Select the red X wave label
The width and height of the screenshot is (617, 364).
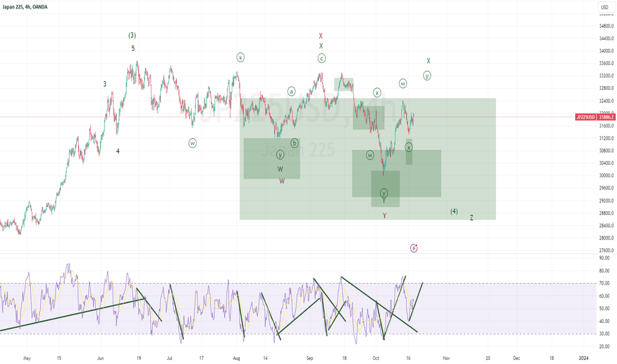(x=320, y=36)
